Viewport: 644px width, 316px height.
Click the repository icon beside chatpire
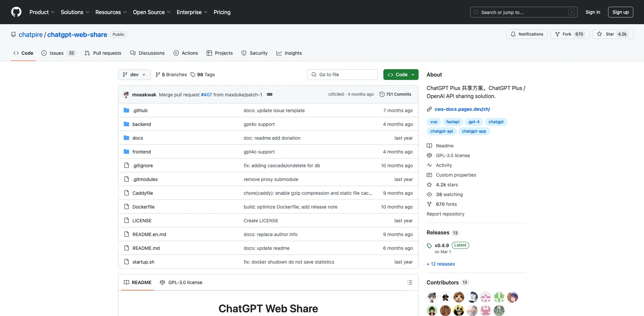tap(13, 35)
